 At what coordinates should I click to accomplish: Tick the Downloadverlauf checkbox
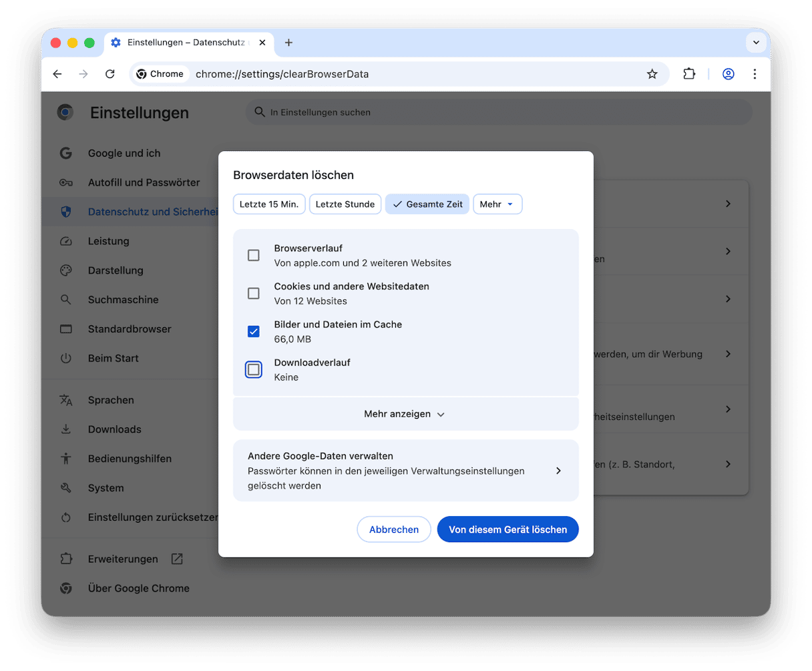[254, 369]
